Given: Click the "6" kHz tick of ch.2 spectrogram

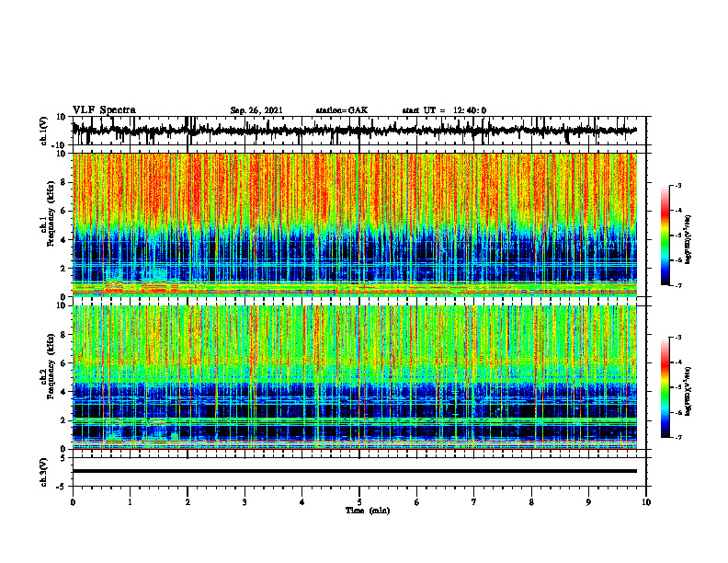Looking at the screenshot, I should click(x=63, y=363).
